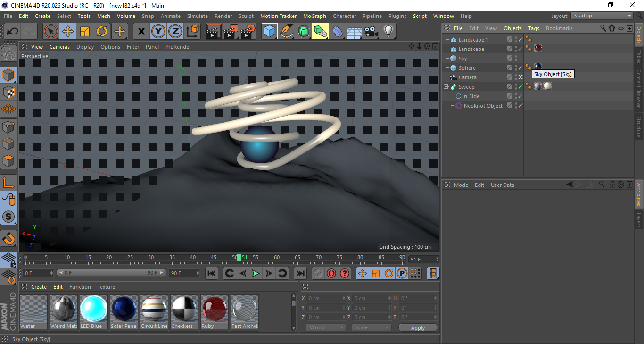Screen dimensions: 644x344
Task: Click the Undo arrow icon
Action: pos(13,32)
